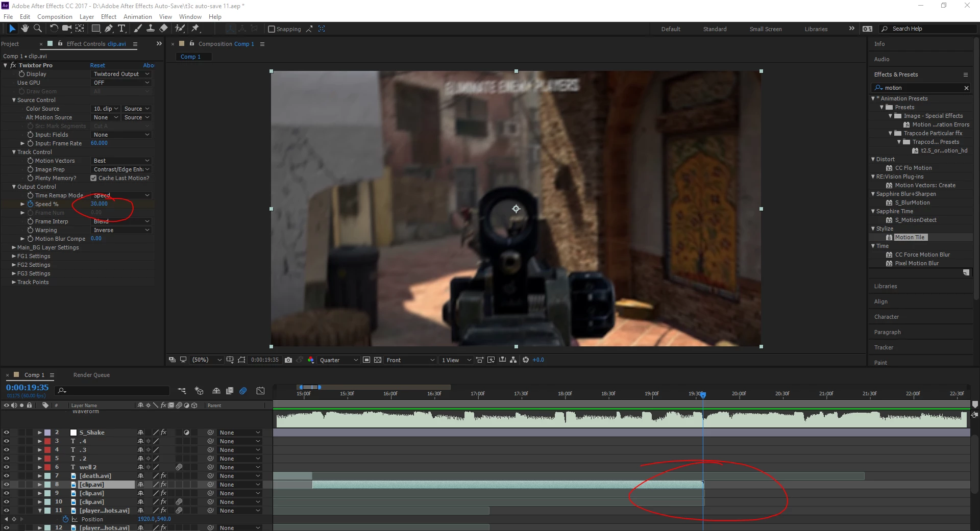This screenshot has height=531, width=980.
Task: Hide the well 2 text layer
Action: (6, 467)
